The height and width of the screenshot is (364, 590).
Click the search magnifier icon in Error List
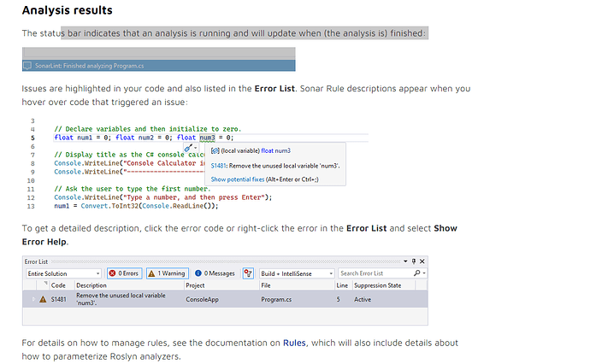click(x=416, y=273)
